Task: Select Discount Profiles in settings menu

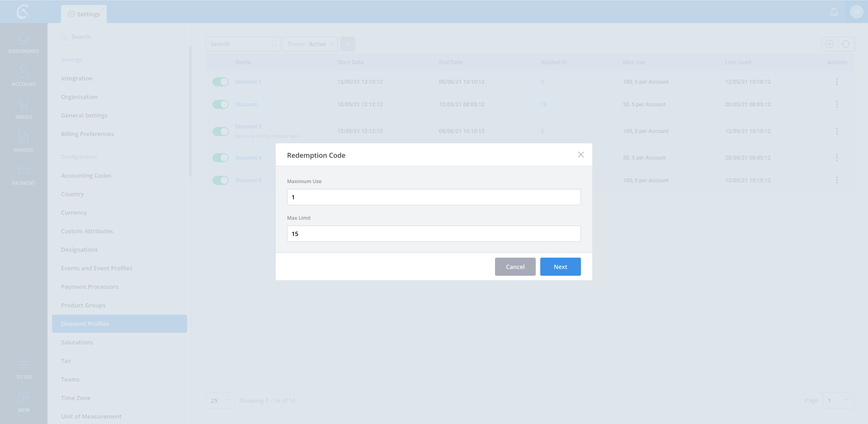Action: (x=119, y=324)
